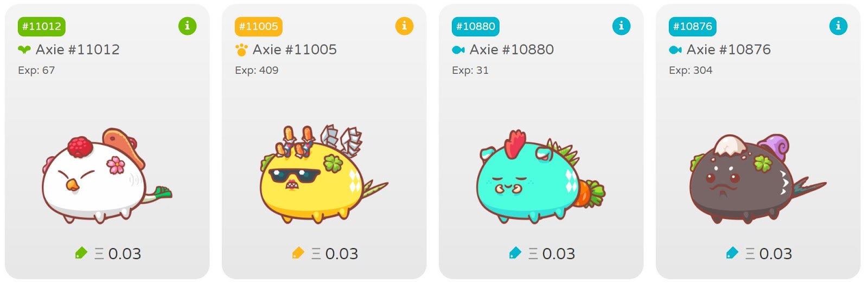Click blue price tag icon for Axie #10876
Image resolution: width=868 pixels, height=284 pixels.
[732, 253]
